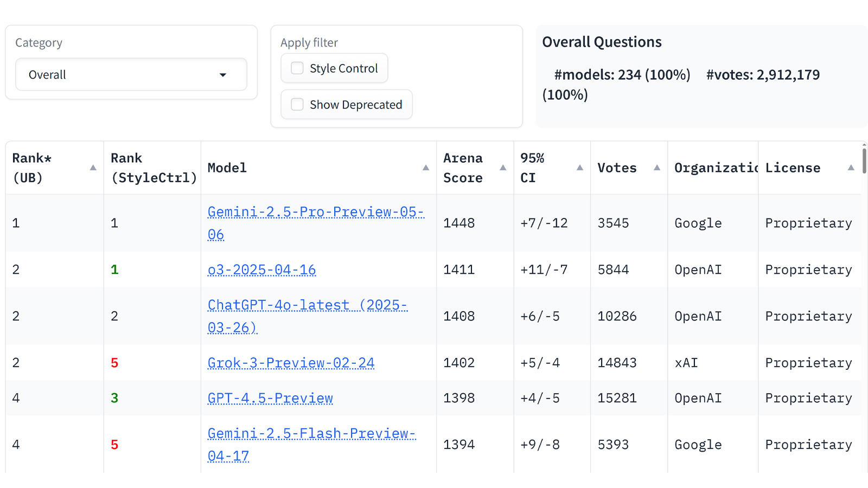The height and width of the screenshot is (488, 868).
Task: Sort by Arena Score column arrow
Action: [x=503, y=168]
